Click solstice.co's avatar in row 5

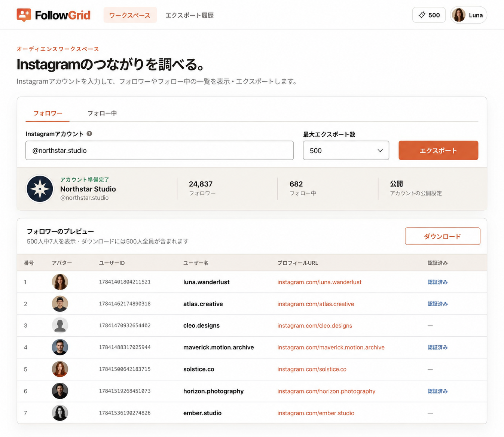click(x=60, y=369)
